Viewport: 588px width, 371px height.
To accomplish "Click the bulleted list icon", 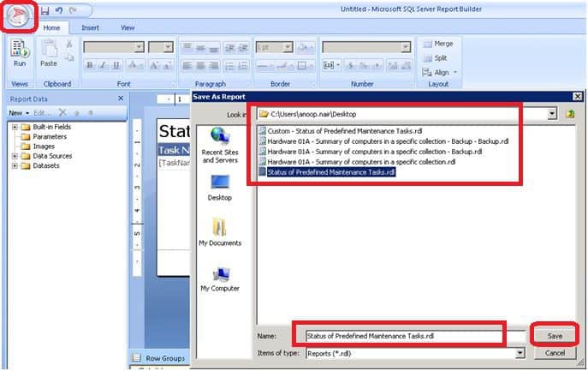I will [229, 66].
